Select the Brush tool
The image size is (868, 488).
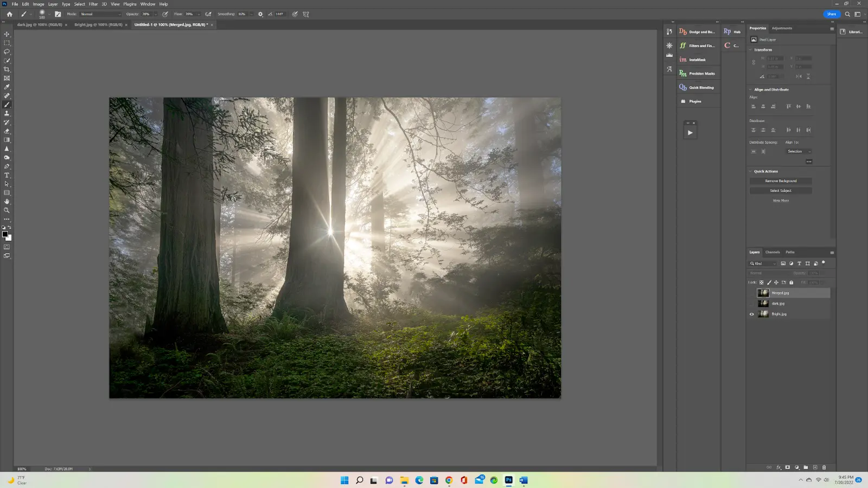click(x=7, y=104)
